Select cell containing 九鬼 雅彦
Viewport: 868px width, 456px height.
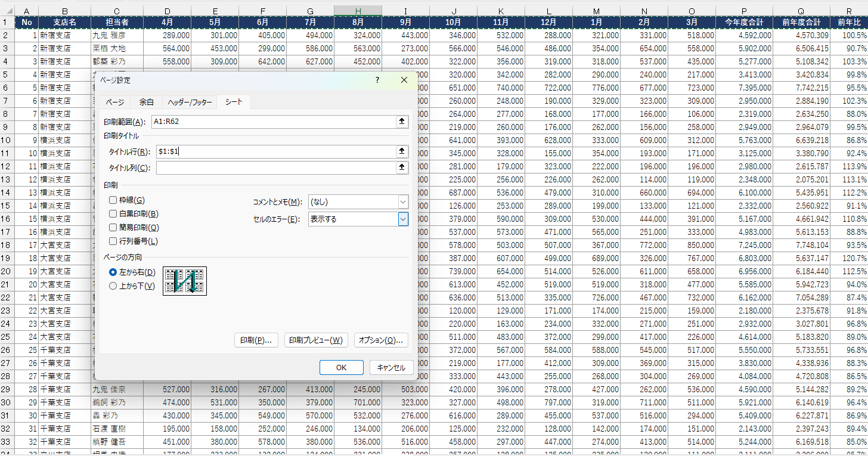117,35
